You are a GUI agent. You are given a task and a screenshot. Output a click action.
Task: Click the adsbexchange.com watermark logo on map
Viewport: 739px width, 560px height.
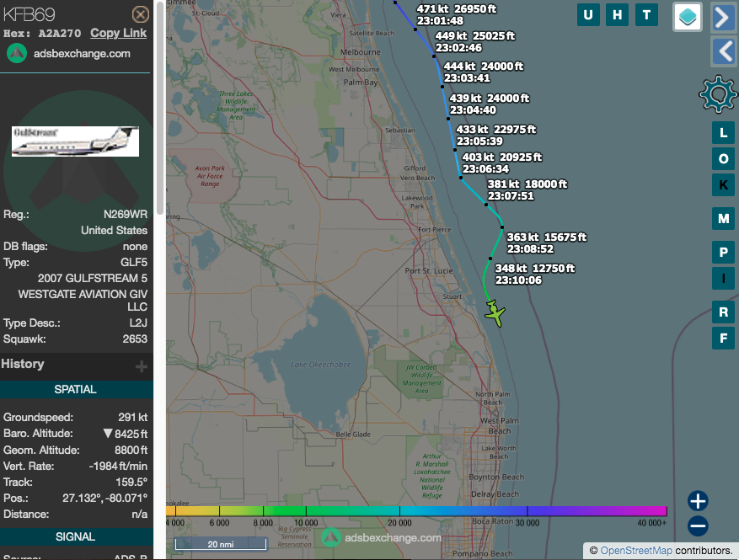pyautogui.click(x=331, y=537)
